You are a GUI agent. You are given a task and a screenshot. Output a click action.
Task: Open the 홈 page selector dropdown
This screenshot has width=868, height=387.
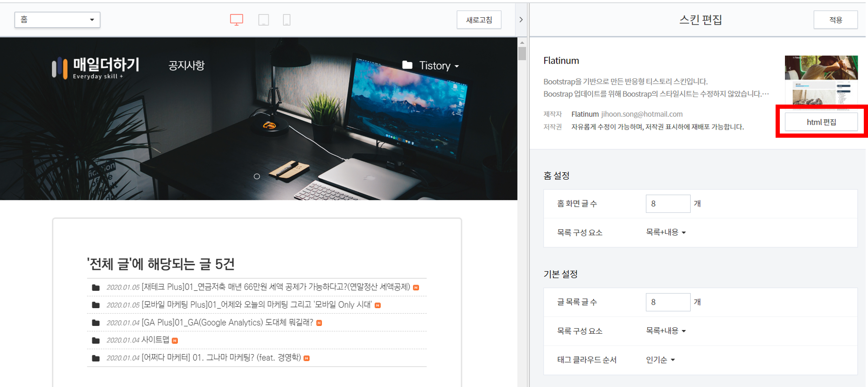57,20
